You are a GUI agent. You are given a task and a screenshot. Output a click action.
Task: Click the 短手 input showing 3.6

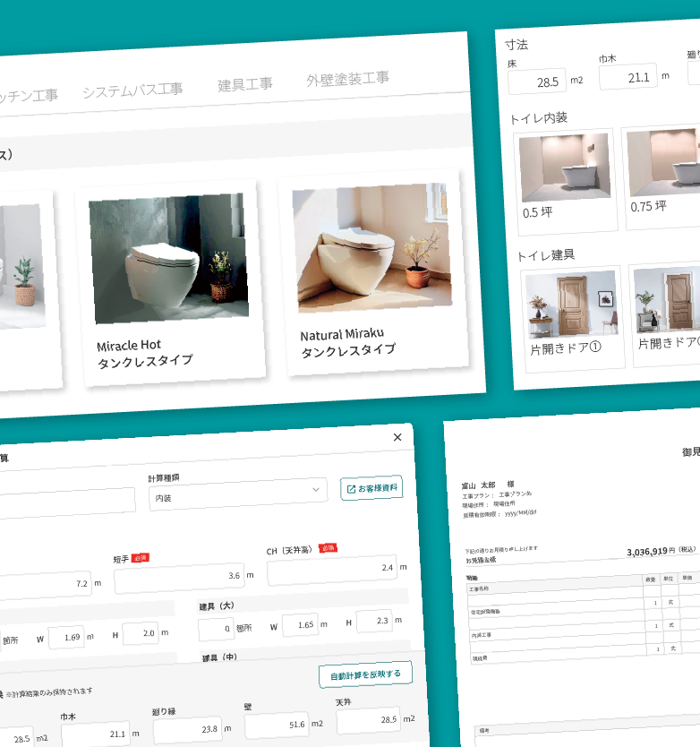click(179, 578)
